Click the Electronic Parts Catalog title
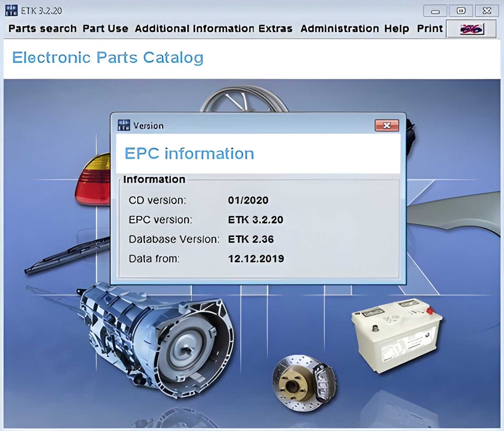 click(108, 58)
